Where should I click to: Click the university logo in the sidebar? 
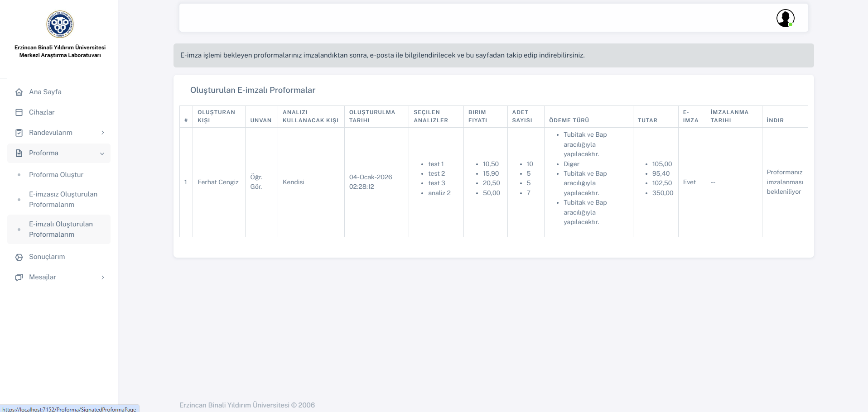pos(60,24)
